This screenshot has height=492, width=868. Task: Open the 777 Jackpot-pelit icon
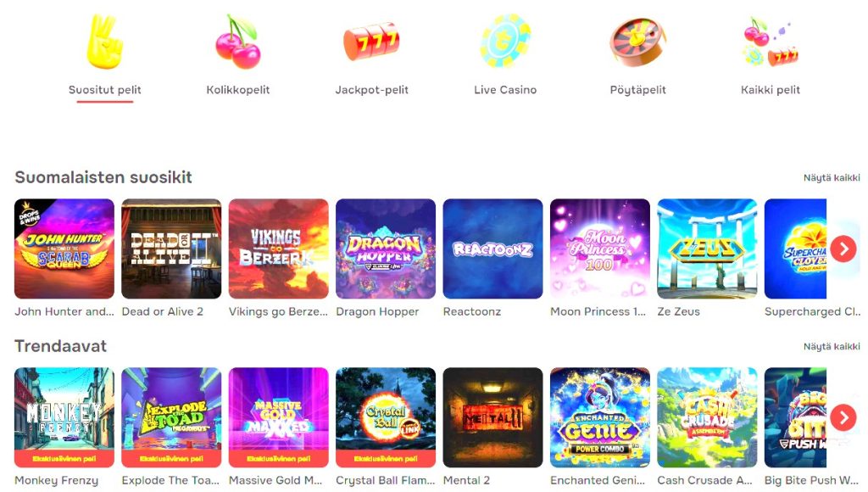point(371,42)
